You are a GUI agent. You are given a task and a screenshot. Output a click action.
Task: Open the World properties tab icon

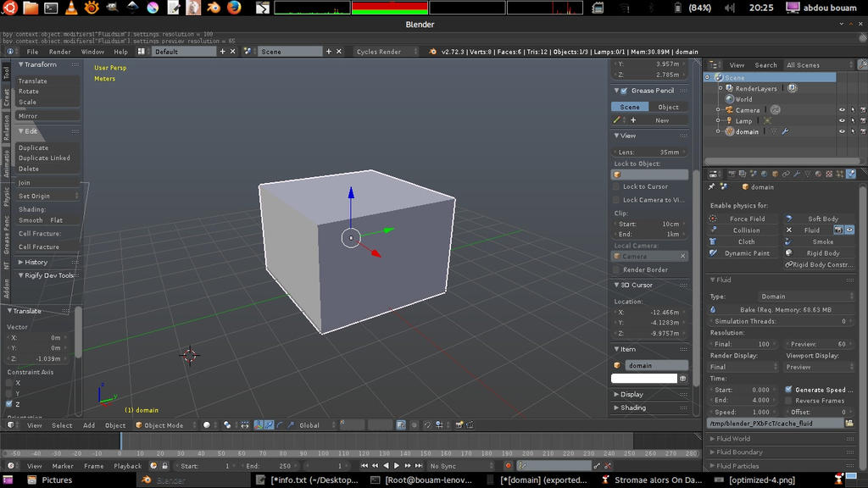click(x=764, y=174)
